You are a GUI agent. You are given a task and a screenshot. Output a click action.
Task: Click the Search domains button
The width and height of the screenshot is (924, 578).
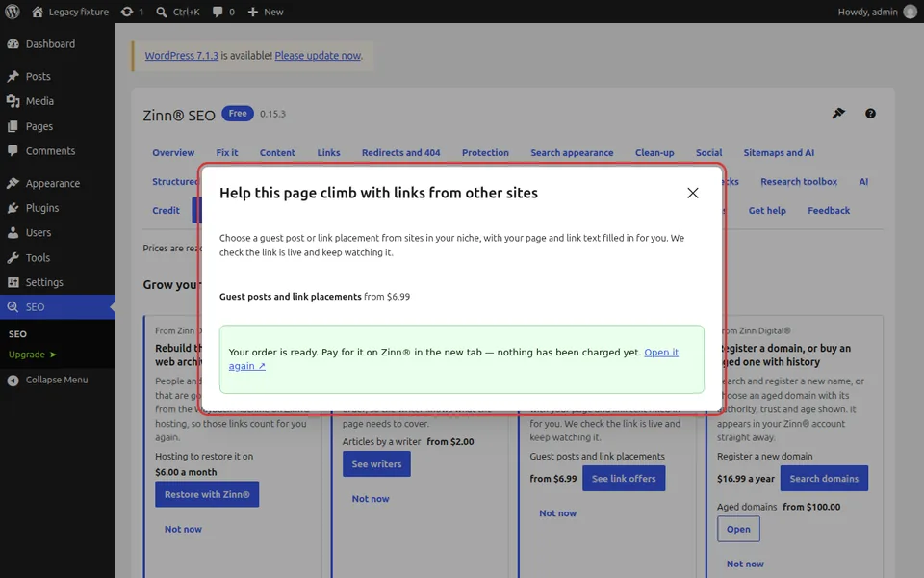(824, 479)
